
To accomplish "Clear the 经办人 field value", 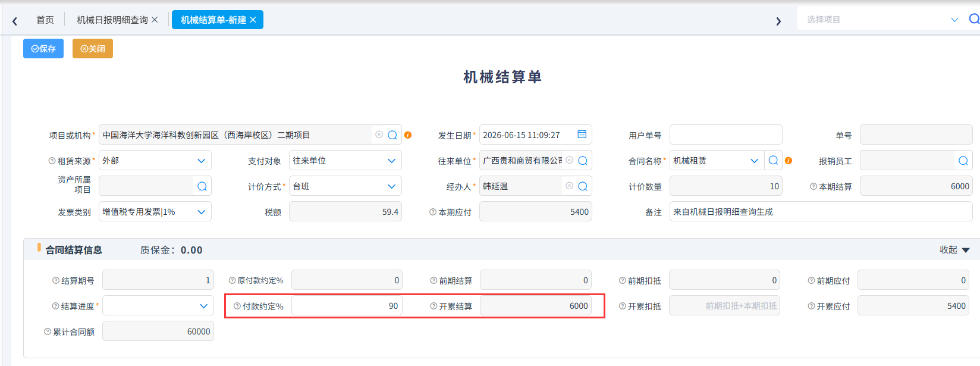I will (x=569, y=186).
